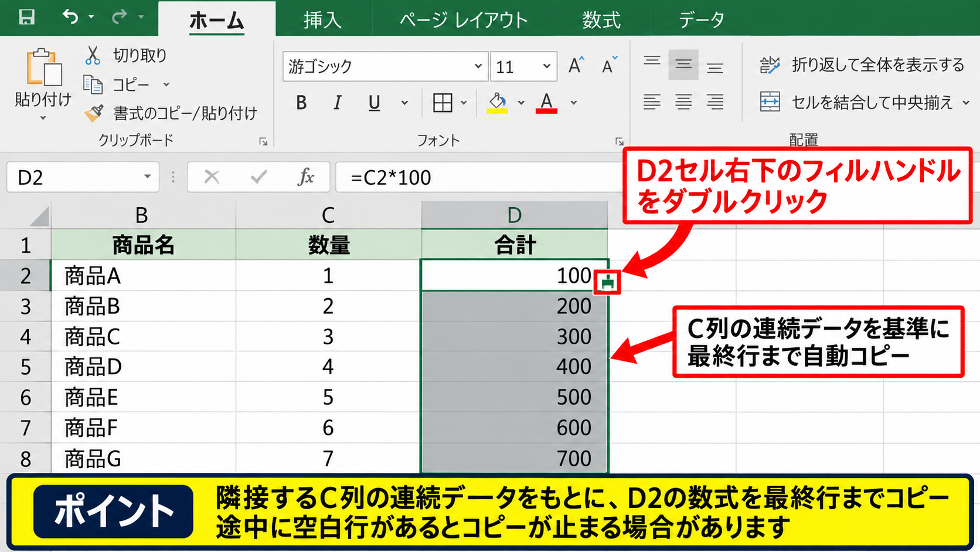Click the Undo arrow icon
The height and width of the screenshot is (552, 980).
coord(70,17)
